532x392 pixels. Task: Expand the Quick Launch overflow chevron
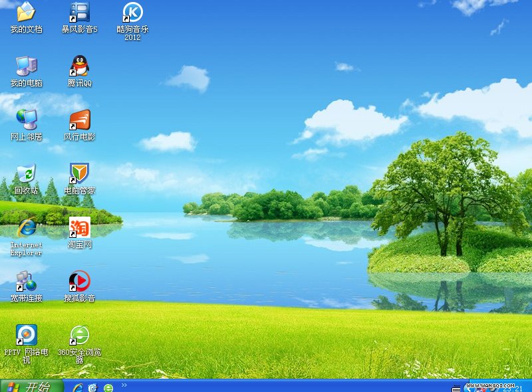124,385
